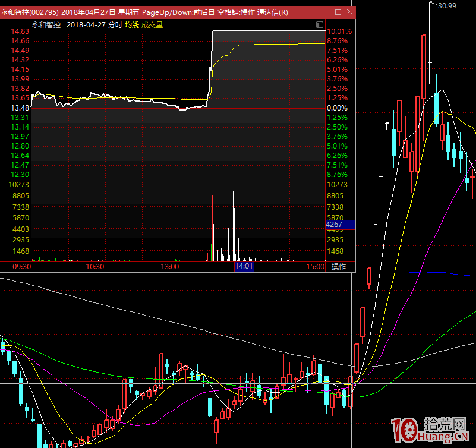Select the 09:30 time axis label
Image resolution: width=476 pixels, height=448 pixels.
[x=21, y=267]
